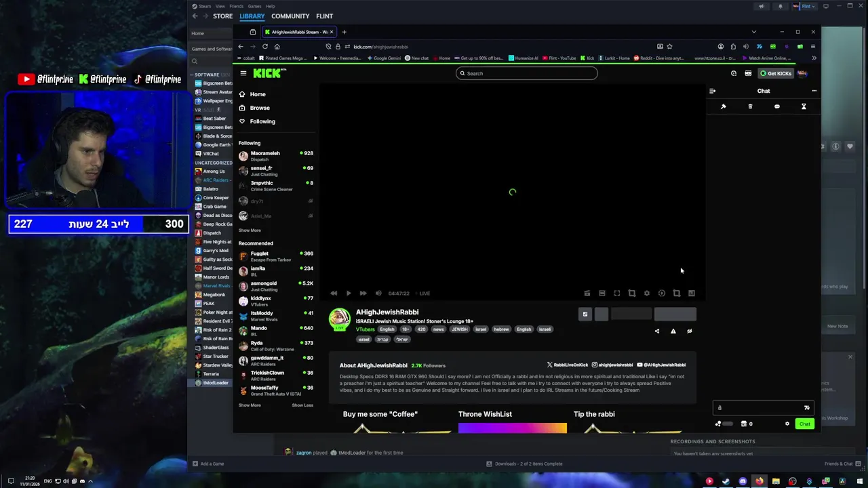Open new browser tab plus button

click(x=344, y=32)
